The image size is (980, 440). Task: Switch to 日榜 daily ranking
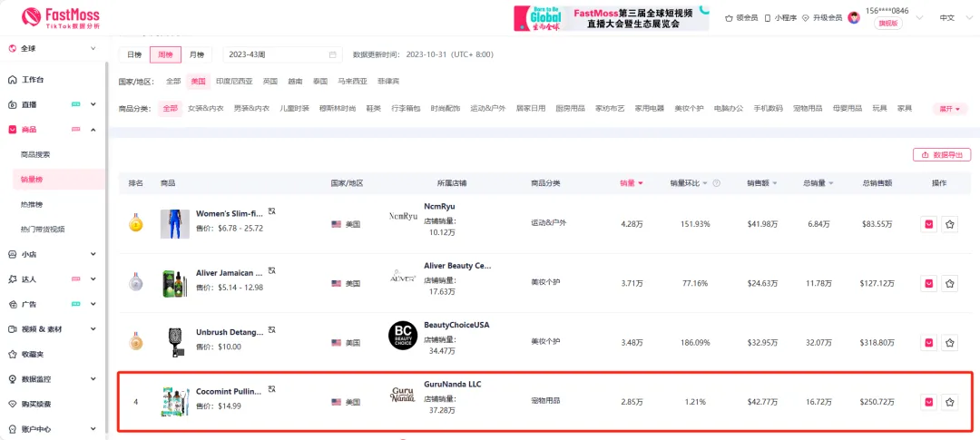(134, 55)
